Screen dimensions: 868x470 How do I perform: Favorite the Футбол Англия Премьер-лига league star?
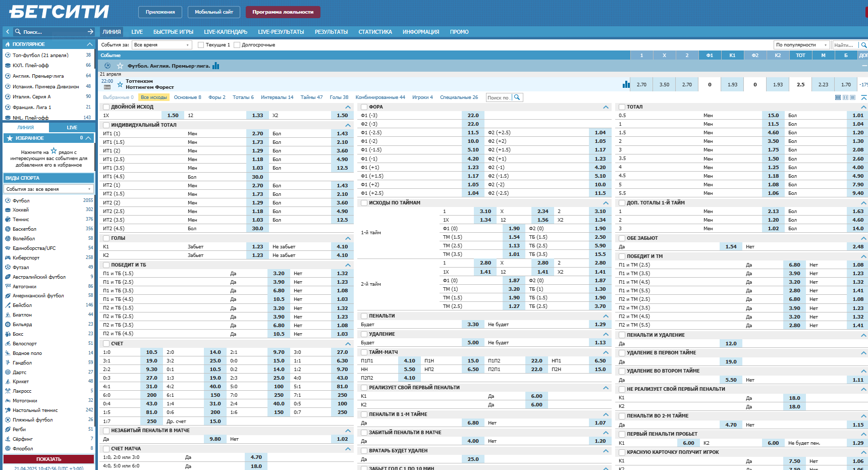click(120, 66)
